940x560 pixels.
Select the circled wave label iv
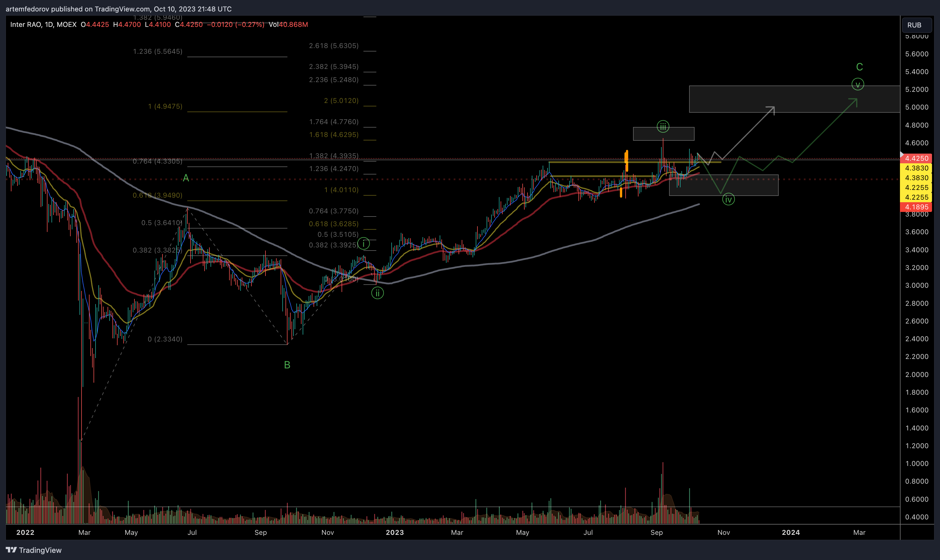(x=728, y=199)
